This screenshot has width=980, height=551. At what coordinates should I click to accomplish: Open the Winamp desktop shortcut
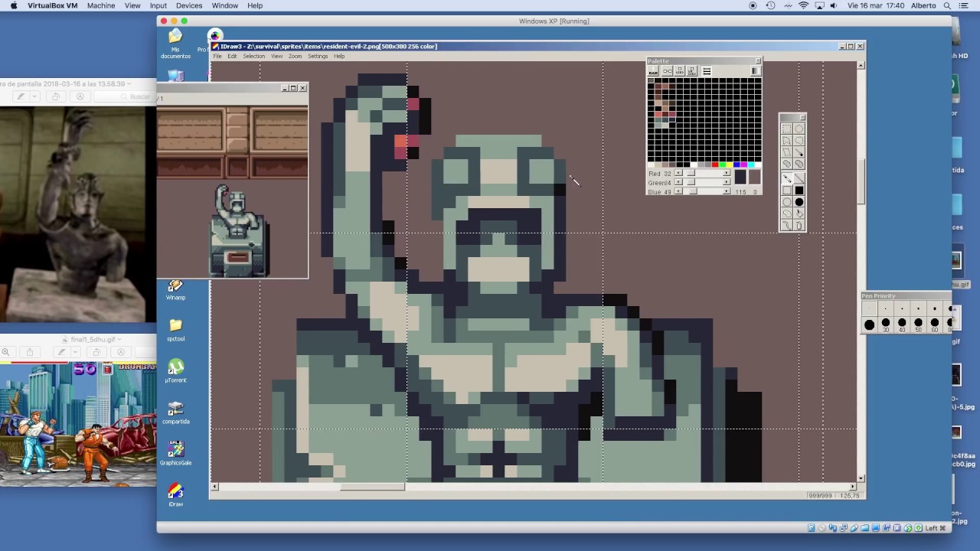coord(175,290)
